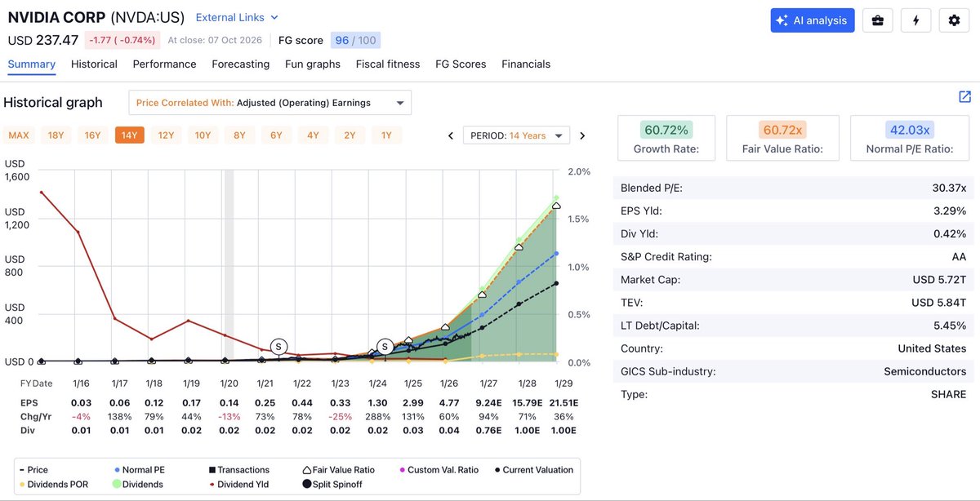Open the Performance tab
Screen dimensions: 980x501
pyautogui.click(x=165, y=64)
